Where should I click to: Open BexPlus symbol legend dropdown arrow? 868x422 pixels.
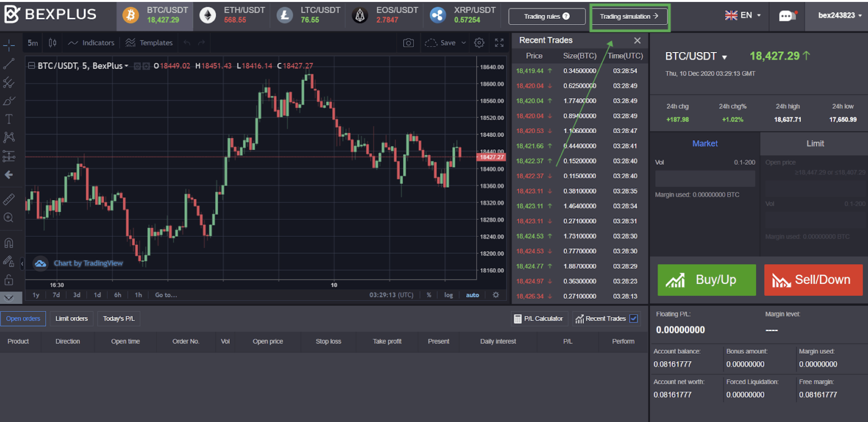126,66
